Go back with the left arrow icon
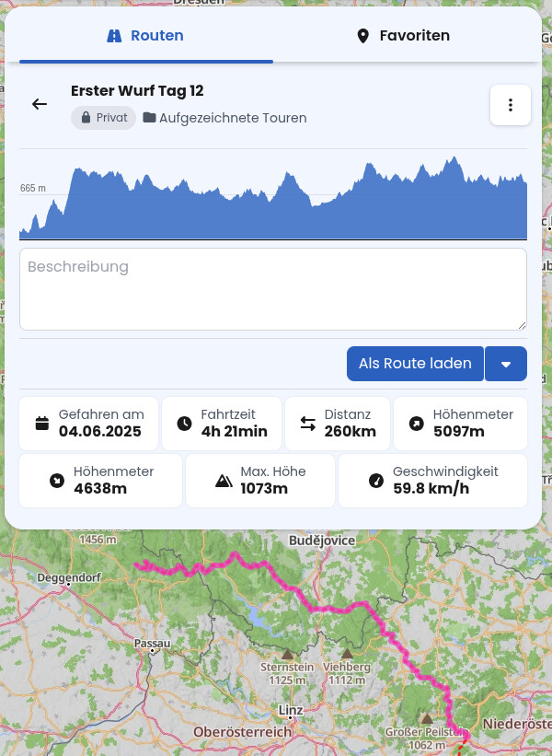Image resolution: width=552 pixels, height=756 pixels. point(40,104)
